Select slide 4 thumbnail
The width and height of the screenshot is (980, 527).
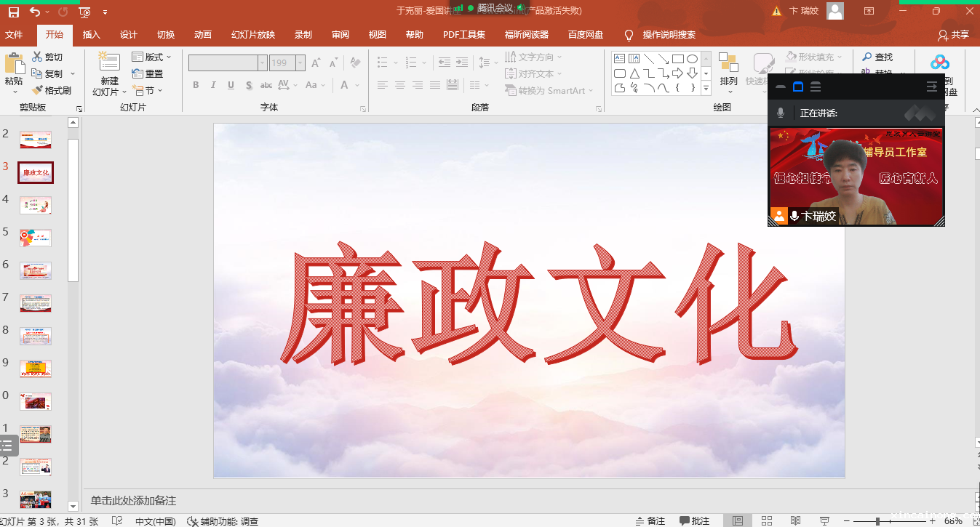tap(36, 205)
